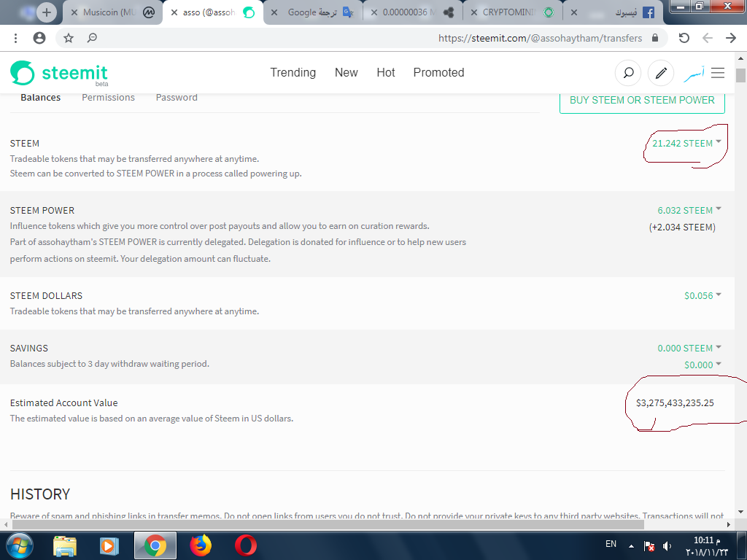
Task: Open the browser three-dot menu
Action: pos(16,38)
